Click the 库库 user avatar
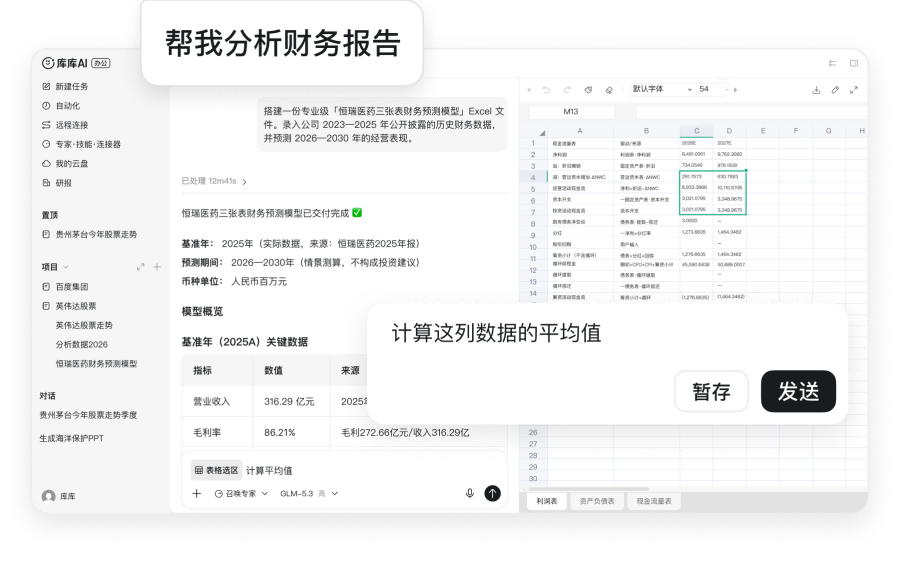This screenshot has width=899, height=562. (x=49, y=496)
